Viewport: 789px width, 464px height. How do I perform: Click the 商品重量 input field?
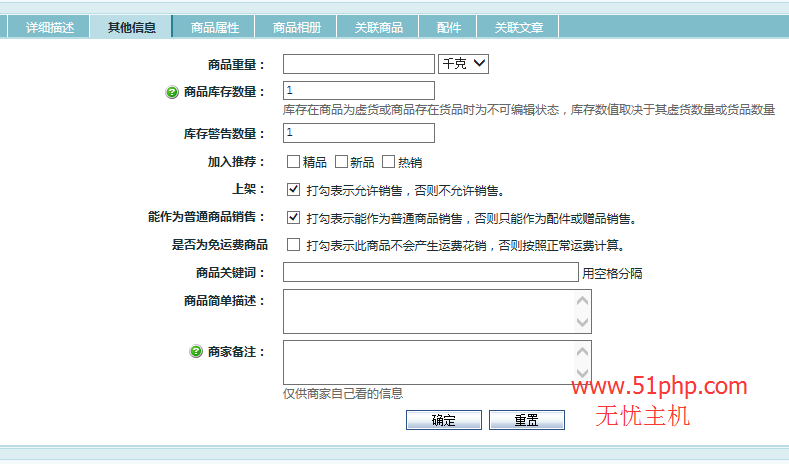tap(358, 64)
